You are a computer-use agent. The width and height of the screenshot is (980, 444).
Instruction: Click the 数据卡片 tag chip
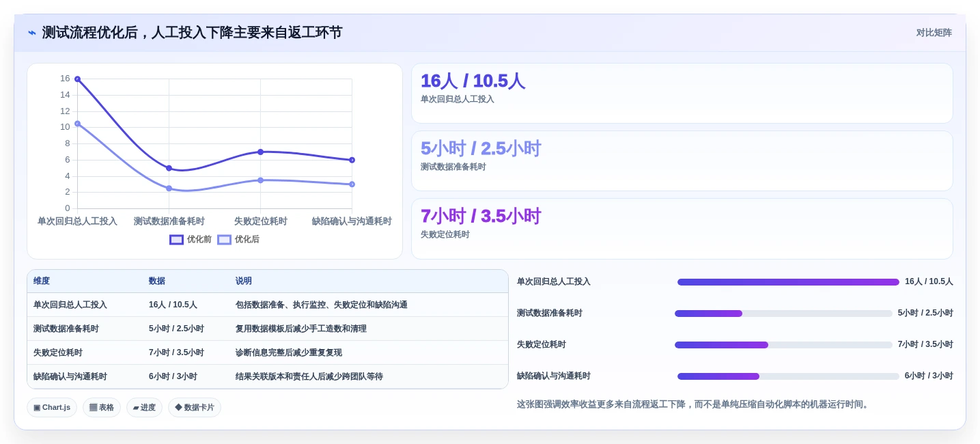[x=195, y=408]
